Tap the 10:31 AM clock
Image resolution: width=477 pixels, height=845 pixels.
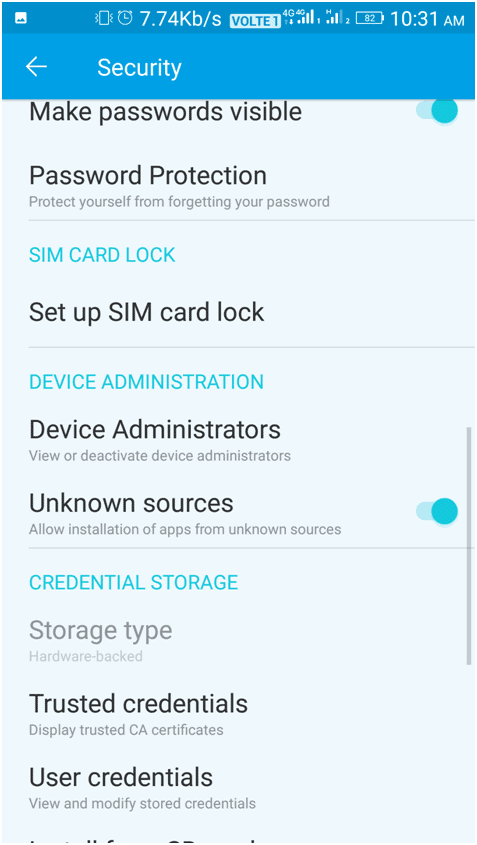427,19
